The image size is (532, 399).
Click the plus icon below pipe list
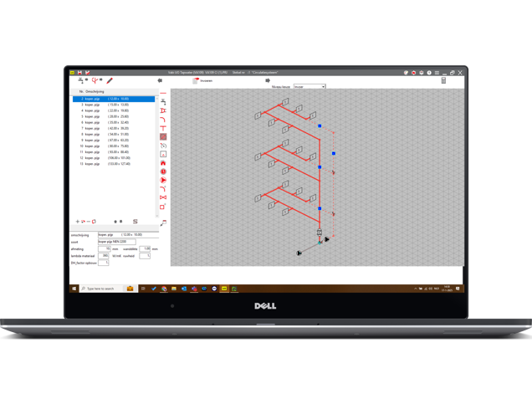78,222
